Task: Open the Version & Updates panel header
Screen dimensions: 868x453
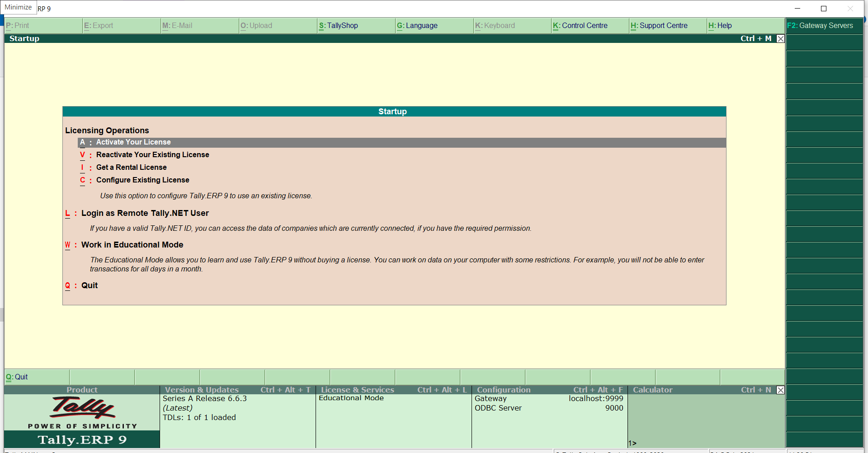Action: click(238, 390)
